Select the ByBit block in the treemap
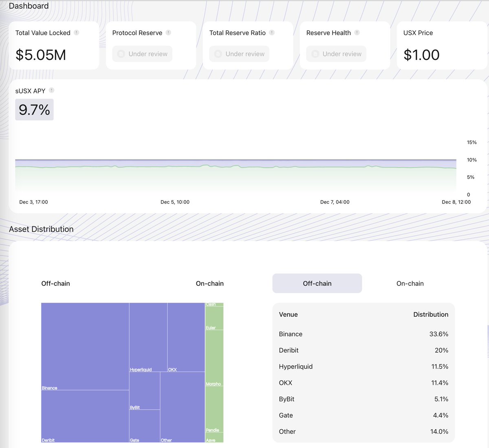 tap(145, 391)
